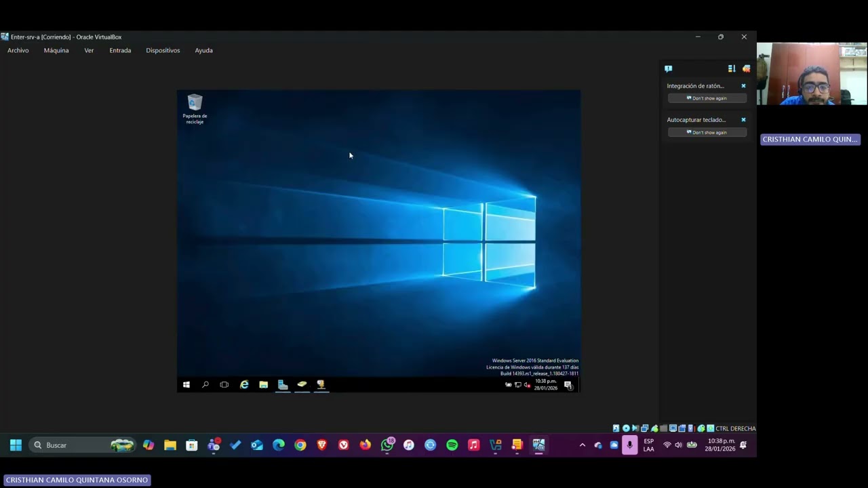Image resolution: width=868 pixels, height=488 pixels.
Task: Open WhatsApp on the host taskbar
Action: tap(387, 445)
